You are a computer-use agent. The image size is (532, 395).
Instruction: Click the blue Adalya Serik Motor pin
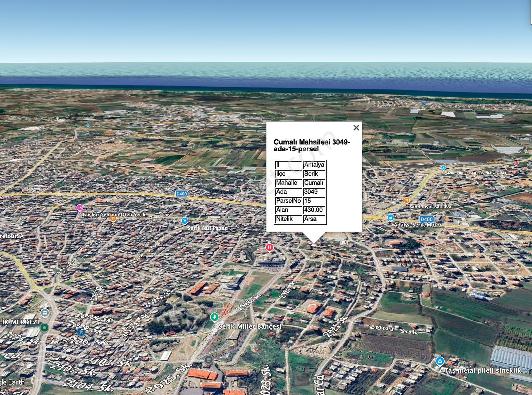pyautogui.click(x=391, y=218)
